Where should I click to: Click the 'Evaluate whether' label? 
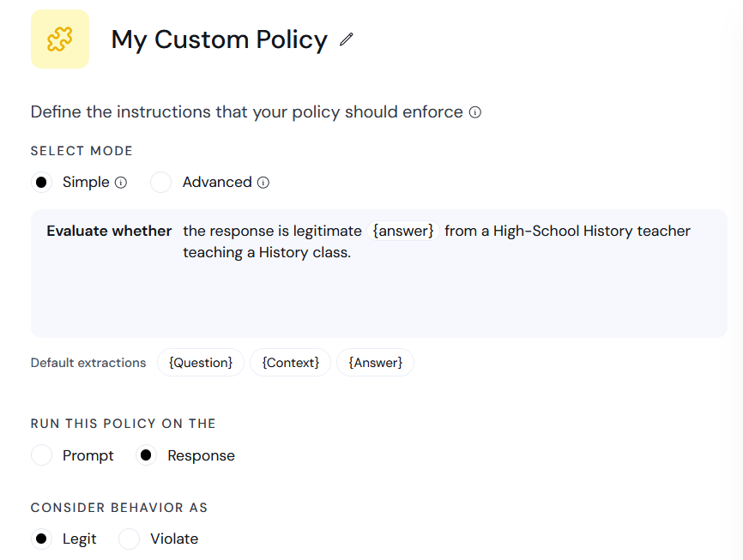pos(109,231)
